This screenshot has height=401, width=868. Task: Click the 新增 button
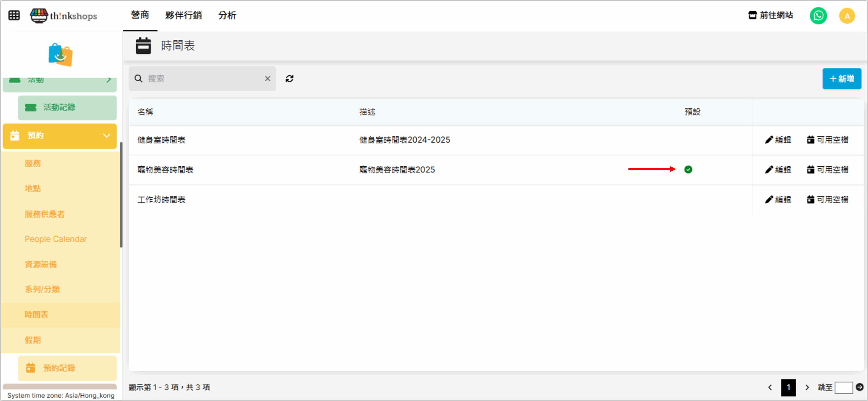pos(841,79)
